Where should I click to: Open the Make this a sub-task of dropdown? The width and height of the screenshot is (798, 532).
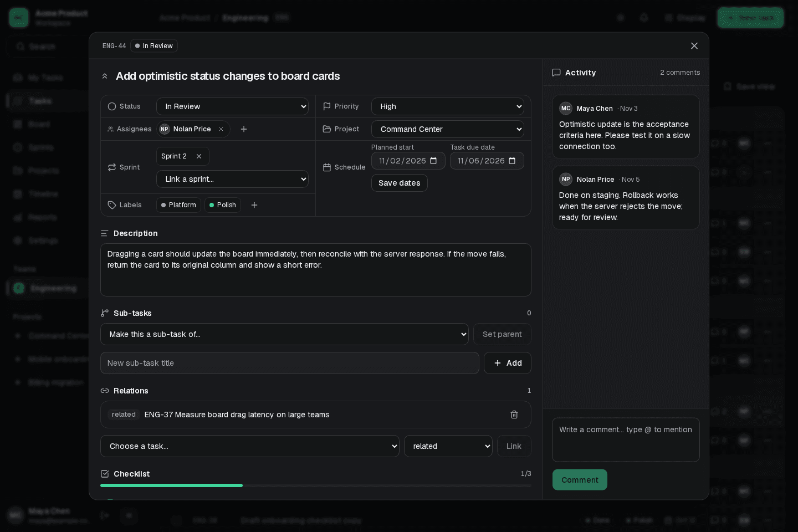(284, 334)
